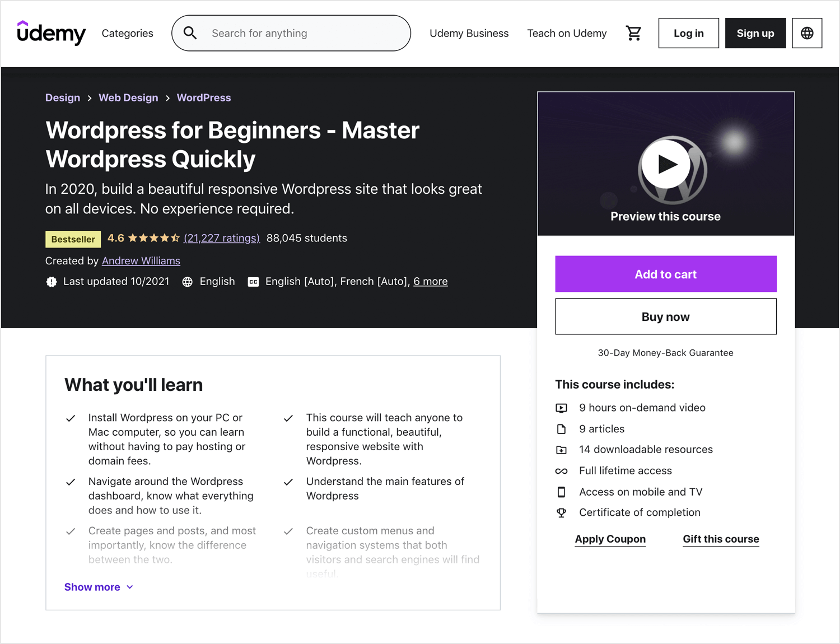Click the globe icon beside English

click(188, 282)
